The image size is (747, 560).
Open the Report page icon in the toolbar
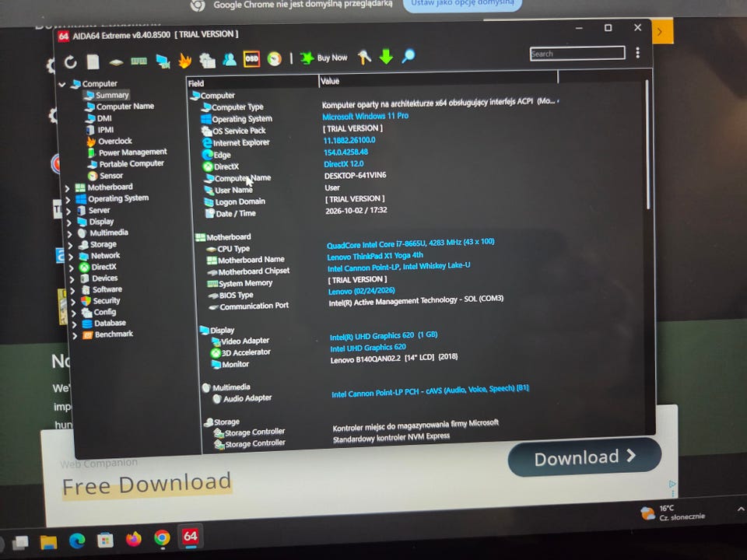tap(93, 61)
